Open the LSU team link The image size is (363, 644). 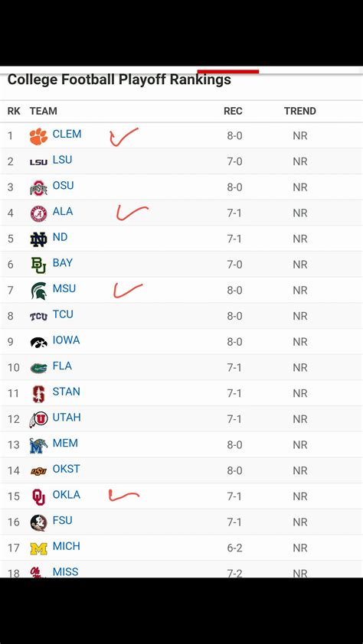click(x=63, y=160)
